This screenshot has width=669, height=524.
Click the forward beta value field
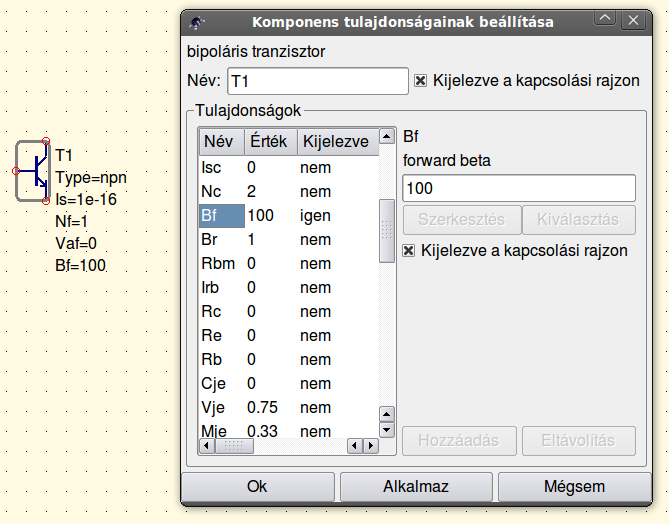coord(518,188)
